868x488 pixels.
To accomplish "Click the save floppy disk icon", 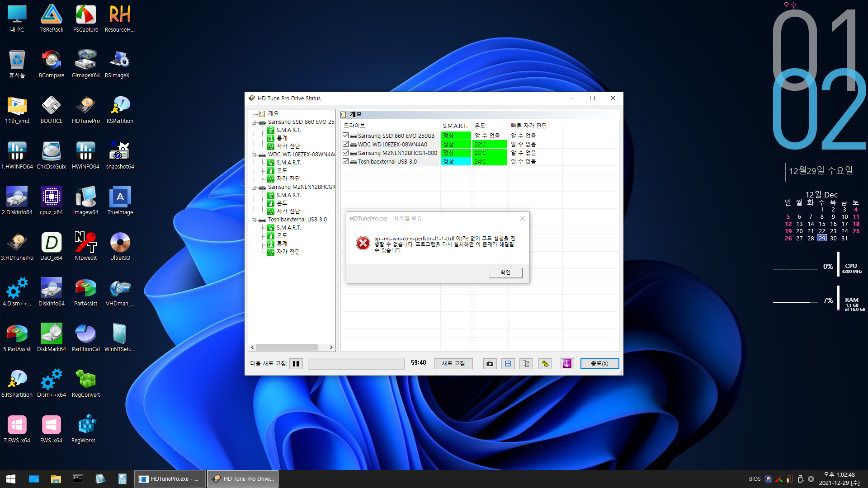I will [508, 364].
